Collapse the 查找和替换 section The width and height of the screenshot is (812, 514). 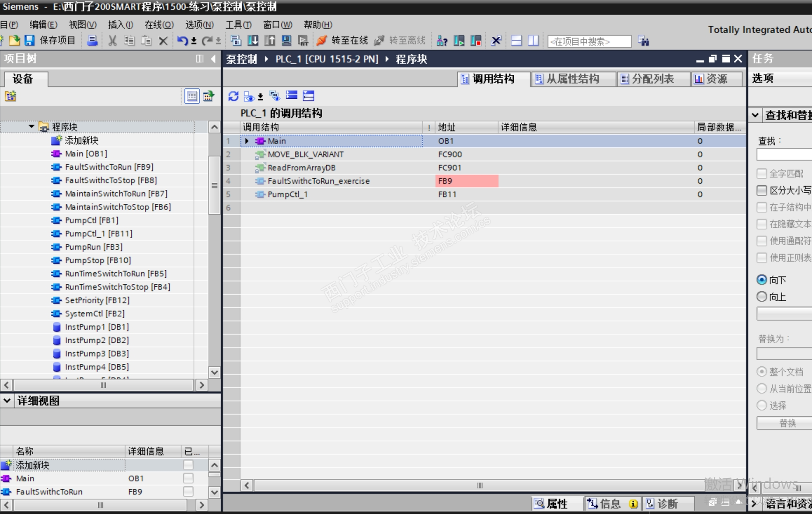755,115
